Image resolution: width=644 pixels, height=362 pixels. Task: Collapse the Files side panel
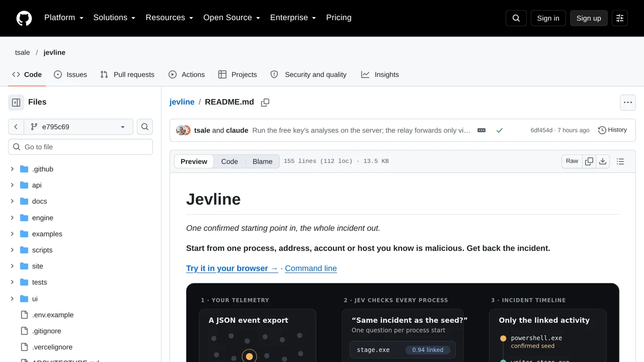click(x=16, y=103)
